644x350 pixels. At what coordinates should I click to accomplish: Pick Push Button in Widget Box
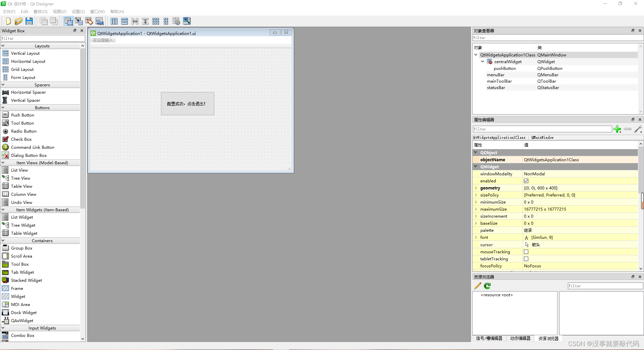(x=22, y=115)
